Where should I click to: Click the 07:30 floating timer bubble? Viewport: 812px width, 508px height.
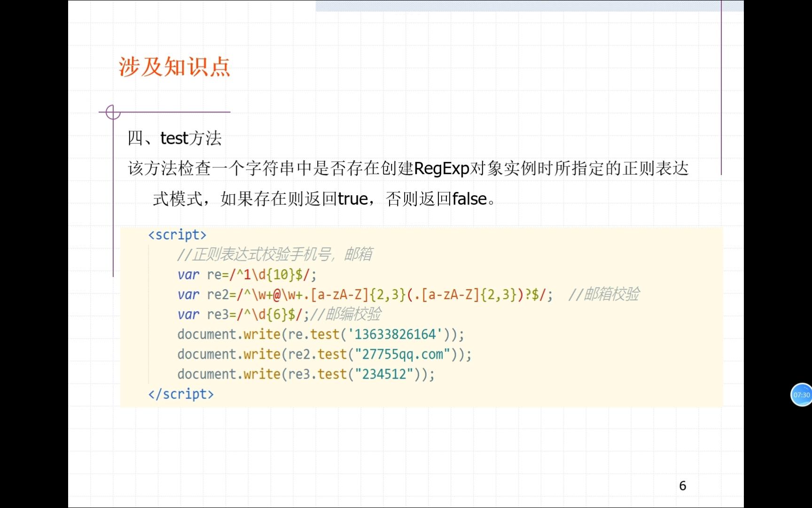802,395
